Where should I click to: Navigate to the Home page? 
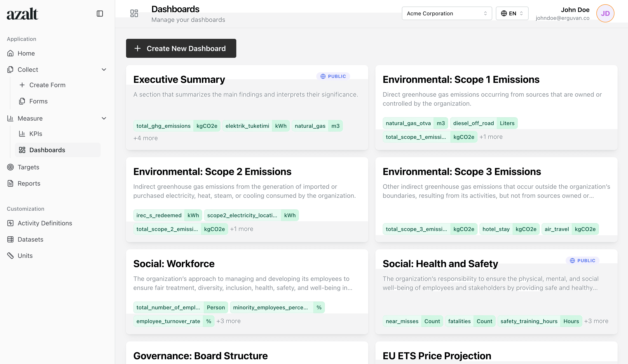pyautogui.click(x=26, y=53)
